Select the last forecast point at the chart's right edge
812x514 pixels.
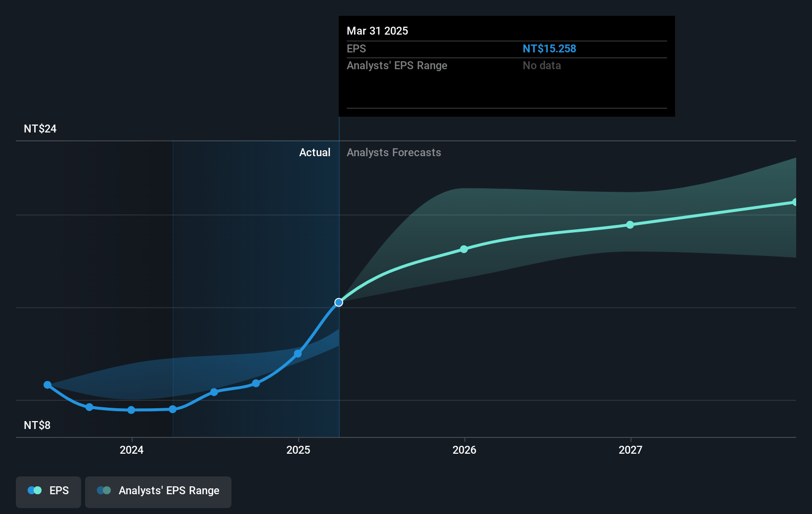coord(795,202)
